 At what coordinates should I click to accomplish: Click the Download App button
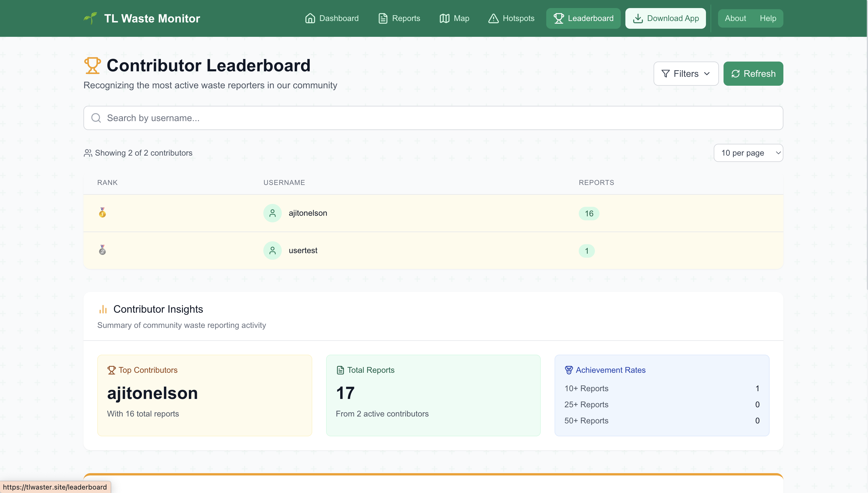tap(665, 18)
